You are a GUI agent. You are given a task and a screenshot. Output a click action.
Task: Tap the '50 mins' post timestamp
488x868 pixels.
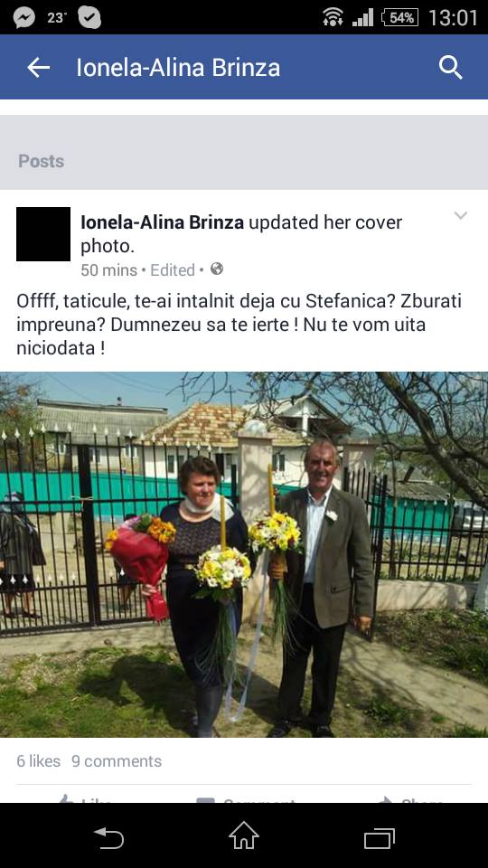click(x=109, y=270)
